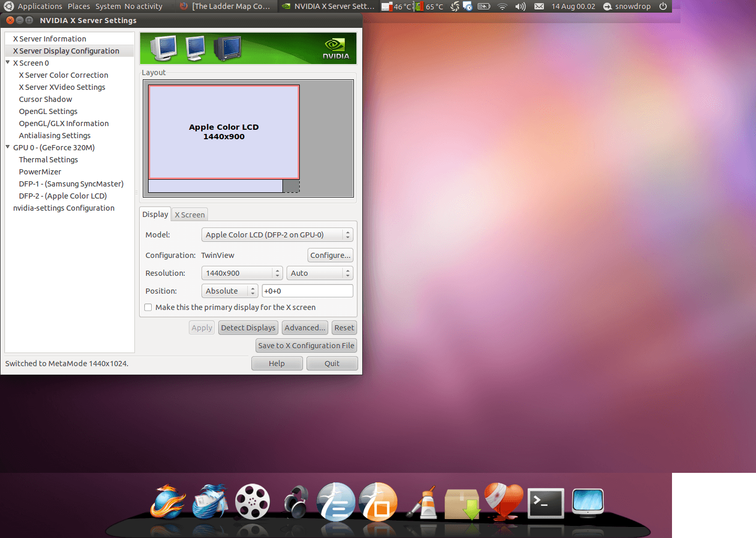
Task: Open the sound volume indicator
Action: pyautogui.click(x=520, y=6)
